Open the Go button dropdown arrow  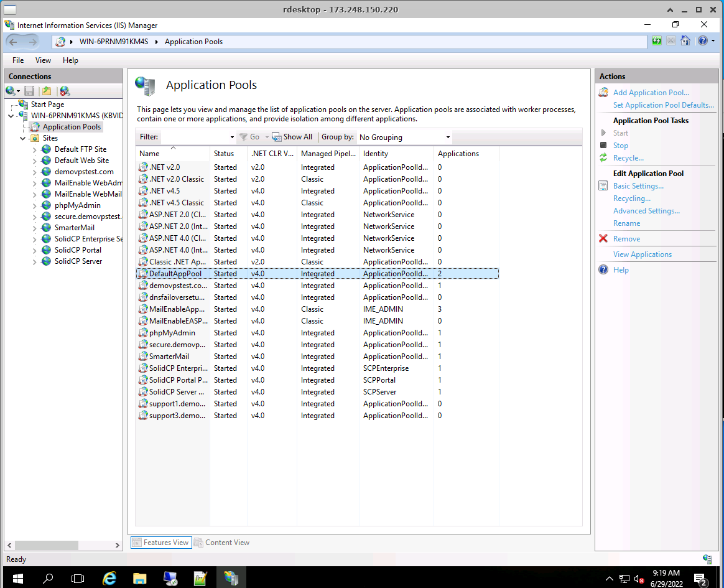267,137
